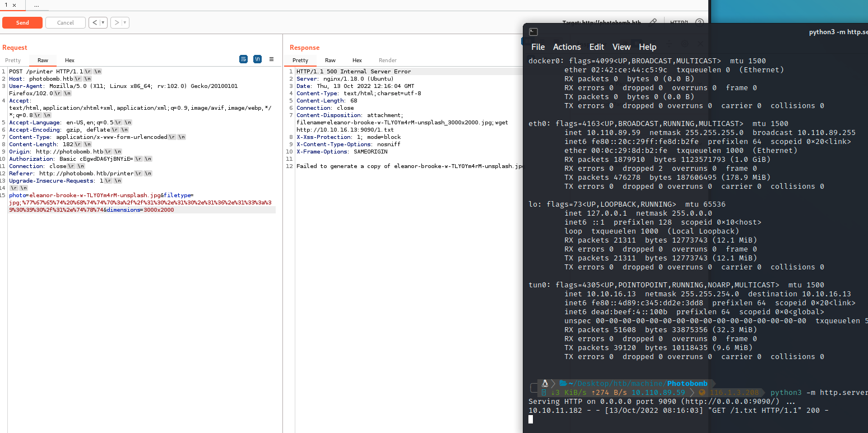Click 'inet 10.10.16.13' tun0 address line

pyautogui.click(x=708, y=294)
